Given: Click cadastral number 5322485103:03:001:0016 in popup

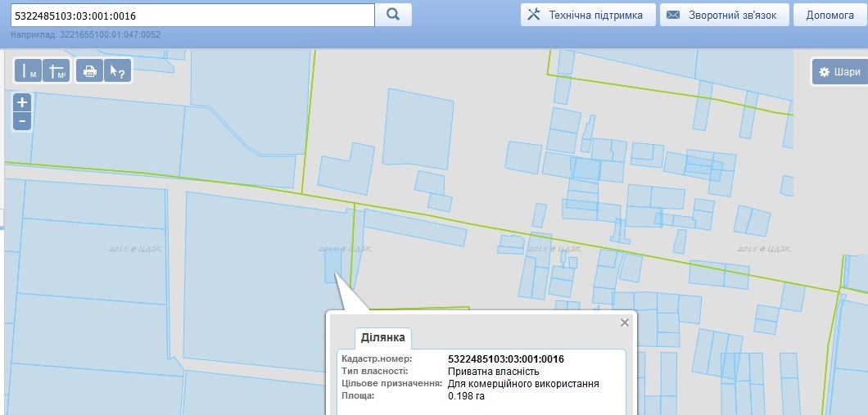Looking at the screenshot, I should [506, 359].
